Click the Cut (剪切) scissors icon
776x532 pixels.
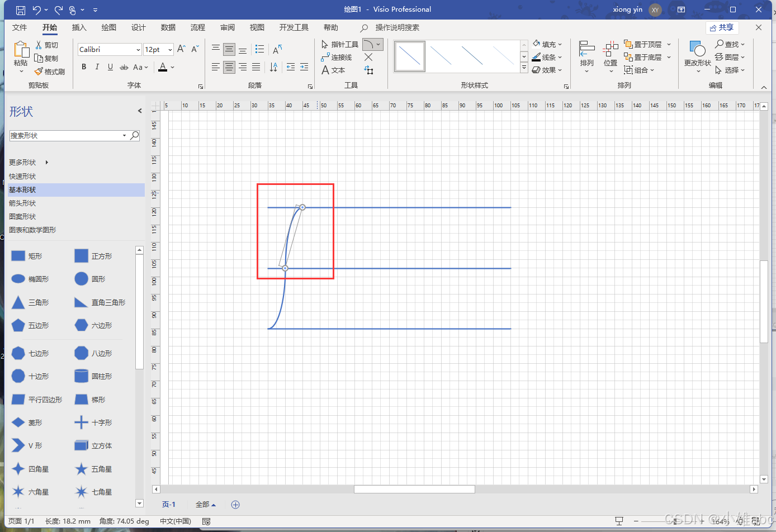[39, 45]
